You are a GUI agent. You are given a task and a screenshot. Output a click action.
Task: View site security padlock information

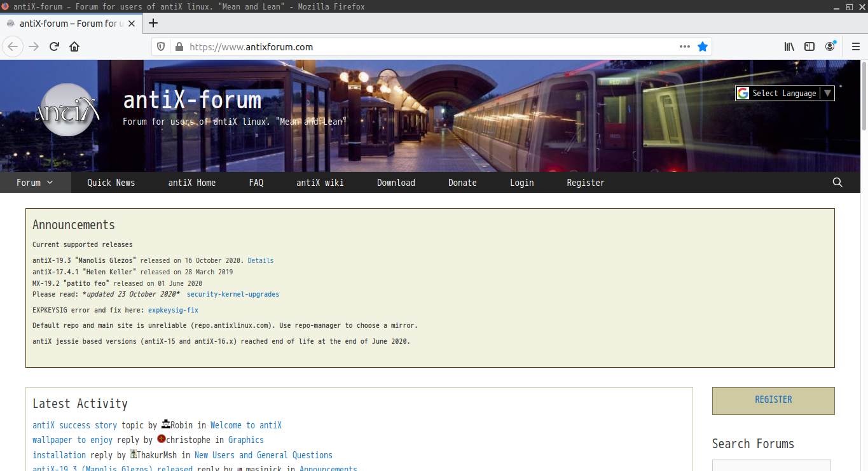[179, 46]
